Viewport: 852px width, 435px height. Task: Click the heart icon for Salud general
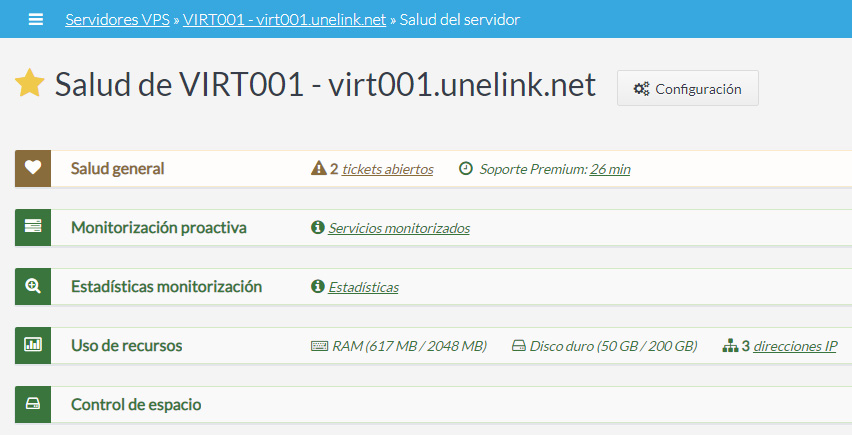[x=33, y=169]
